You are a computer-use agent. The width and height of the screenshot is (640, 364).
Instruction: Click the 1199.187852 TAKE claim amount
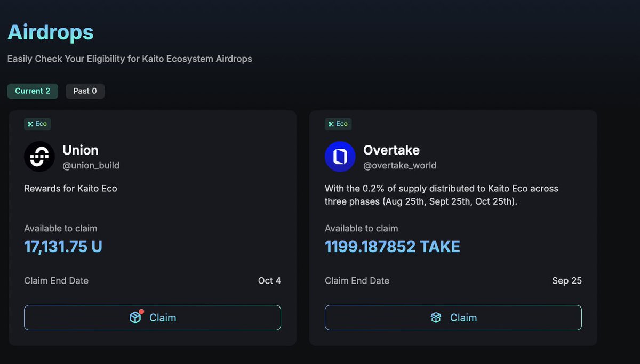(x=393, y=247)
